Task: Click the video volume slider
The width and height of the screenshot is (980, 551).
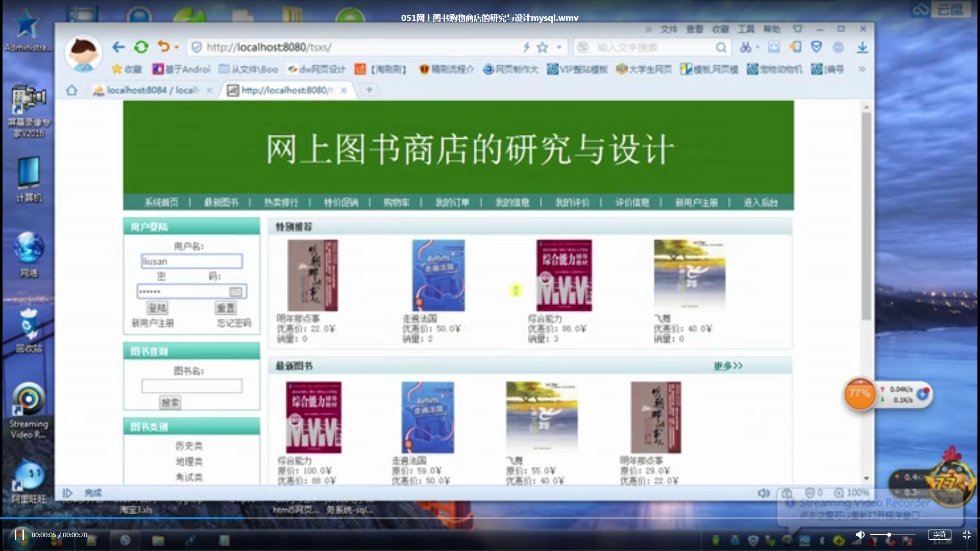Action: tap(892, 535)
